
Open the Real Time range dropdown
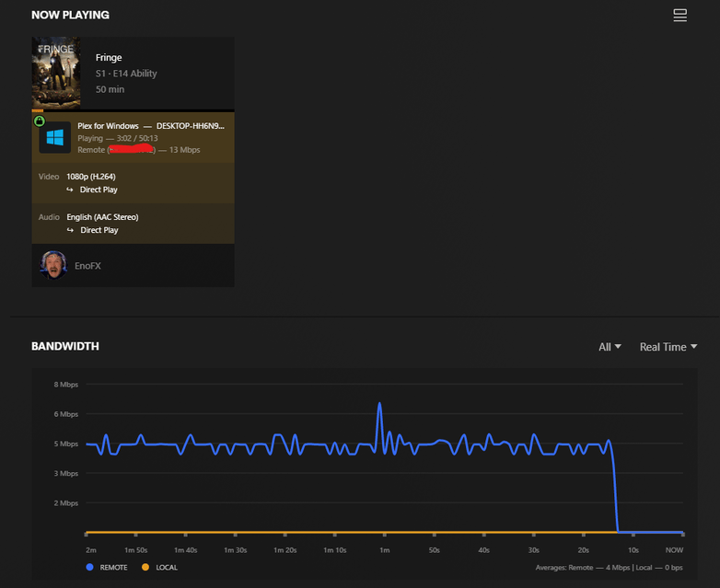click(x=668, y=347)
